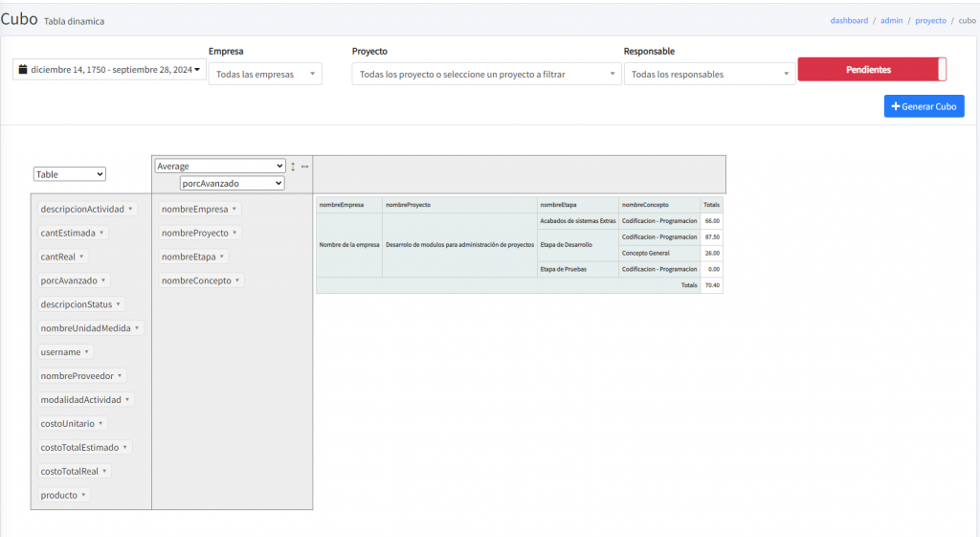This screenshot has height=537, width=980.
Task: Expand the Responsable filter select
Action: 709,75
